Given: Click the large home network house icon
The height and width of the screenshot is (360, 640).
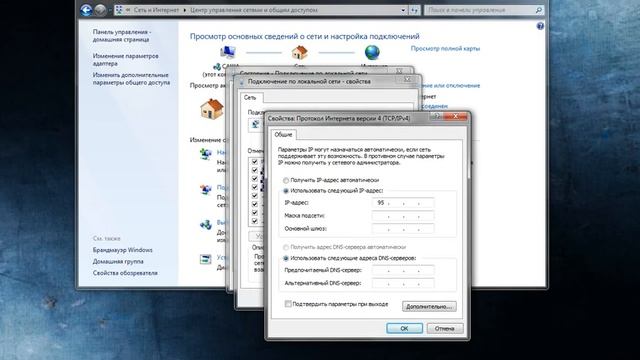Looking at the screenshot, I should point(212,109).
